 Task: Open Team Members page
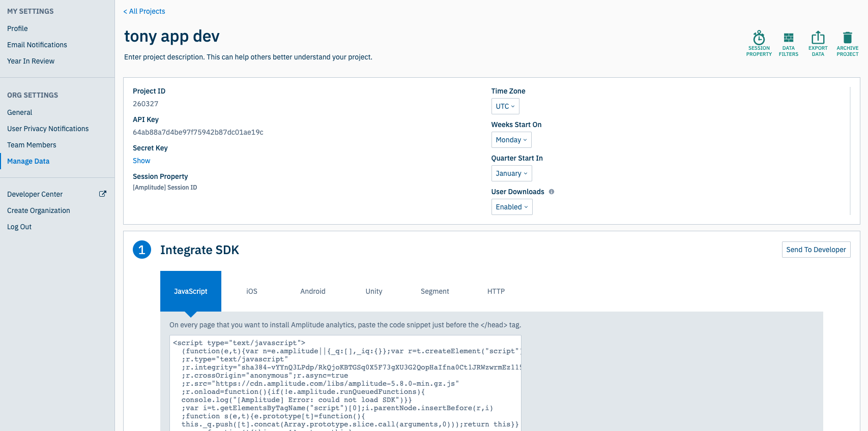32,145
